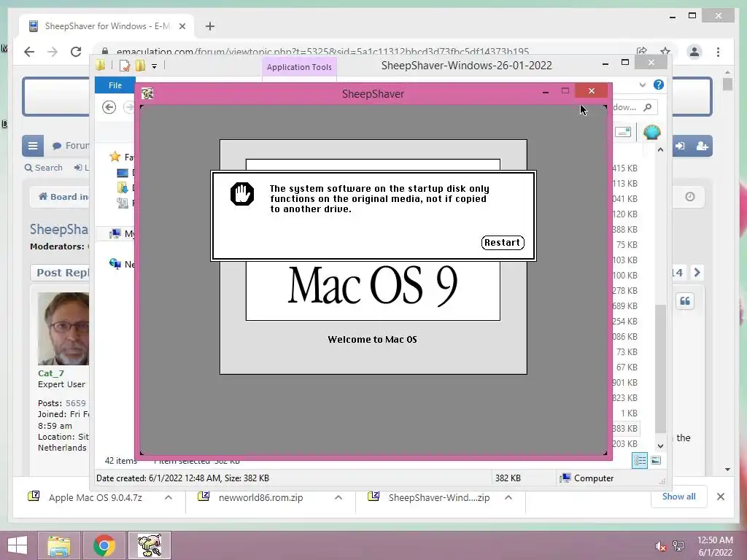
Task: Expand the Explorer ribbon chevron
Action: [x=642, y=85]
